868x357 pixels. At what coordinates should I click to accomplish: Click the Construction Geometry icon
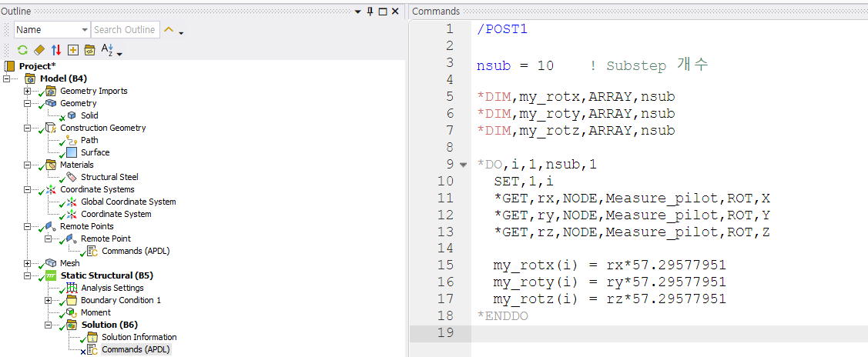click(51, 128)
